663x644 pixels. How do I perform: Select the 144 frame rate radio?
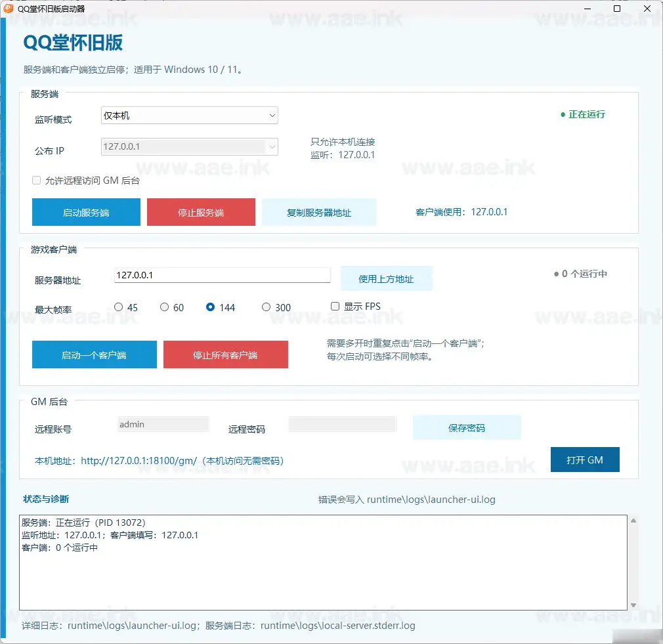click(x=210, y=307)
